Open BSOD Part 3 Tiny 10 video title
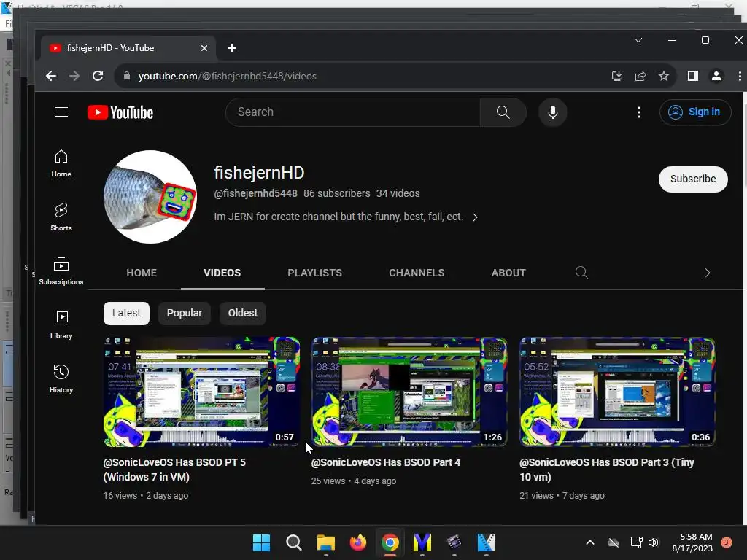747x560 pixels. [x=607, y=470]
